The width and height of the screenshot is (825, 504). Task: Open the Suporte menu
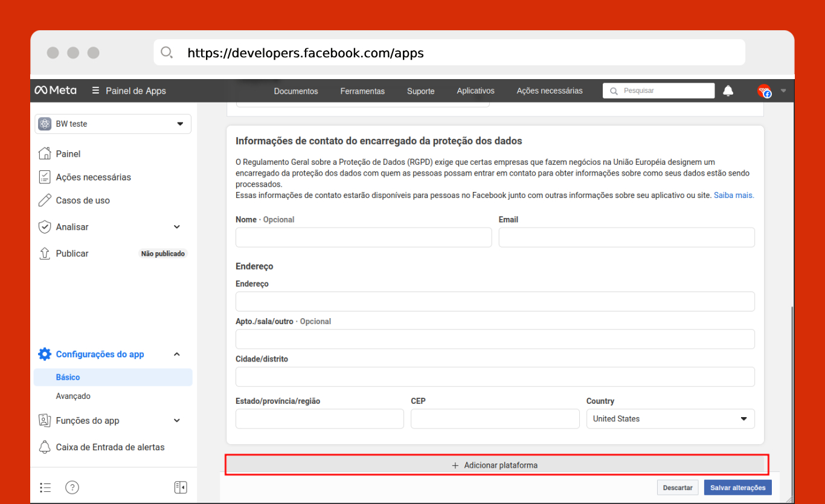[x=421, y=91]
